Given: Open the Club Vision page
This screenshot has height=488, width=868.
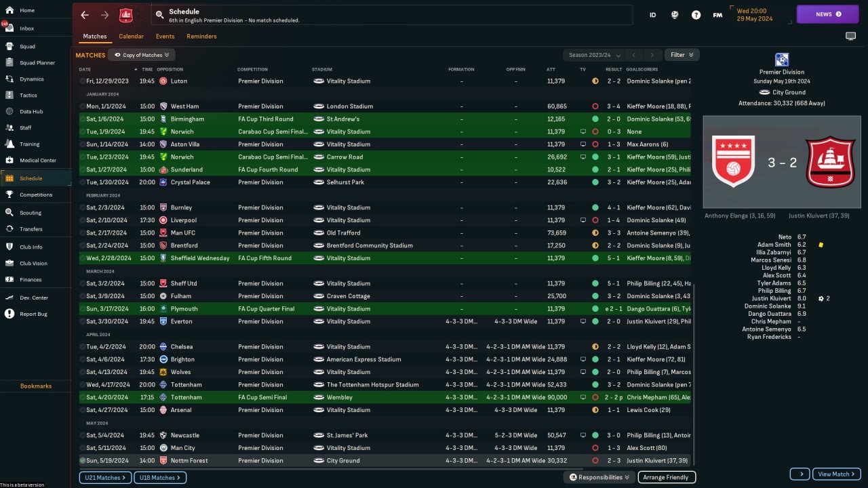Looking at the screenshot, I should 33,263.
